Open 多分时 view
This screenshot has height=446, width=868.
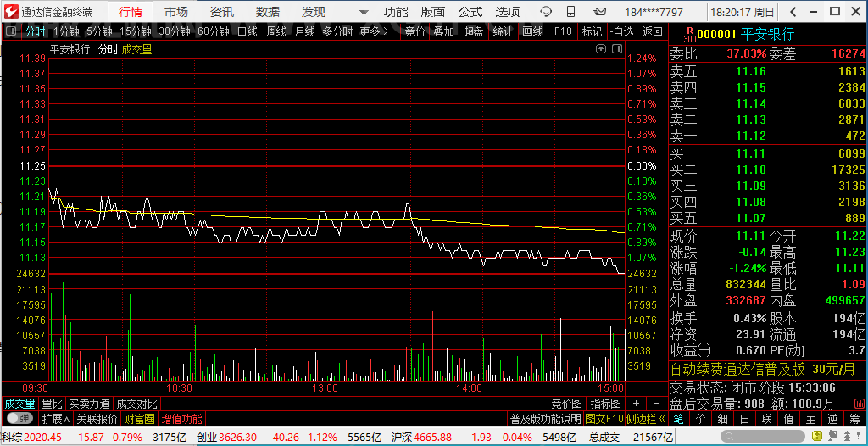point(337,31)
